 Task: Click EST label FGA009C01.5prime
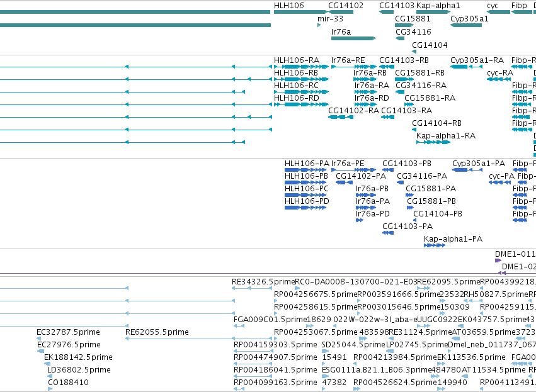pos(270,320)
